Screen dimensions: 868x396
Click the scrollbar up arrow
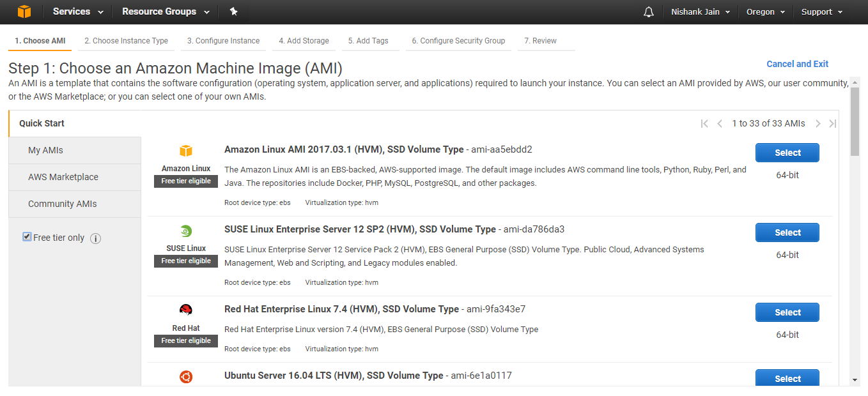pos(855,81)
